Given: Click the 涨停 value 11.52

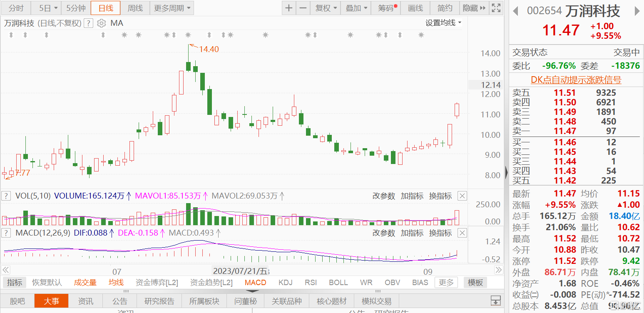Looking at the screenshot, I should 565,261.
